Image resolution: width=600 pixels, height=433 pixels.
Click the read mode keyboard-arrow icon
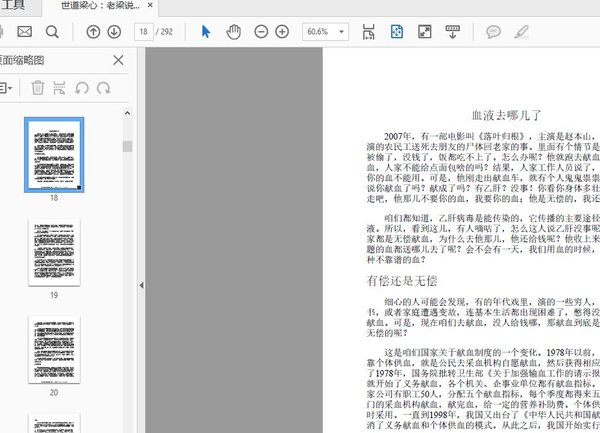click(x=453, y=32)
